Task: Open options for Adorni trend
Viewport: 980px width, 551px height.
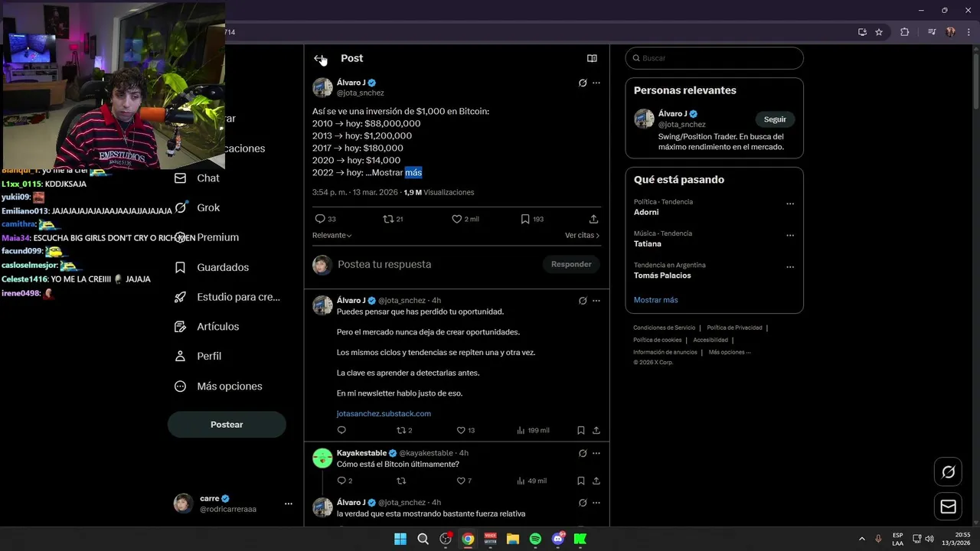Action: click(x=790, y=204)
